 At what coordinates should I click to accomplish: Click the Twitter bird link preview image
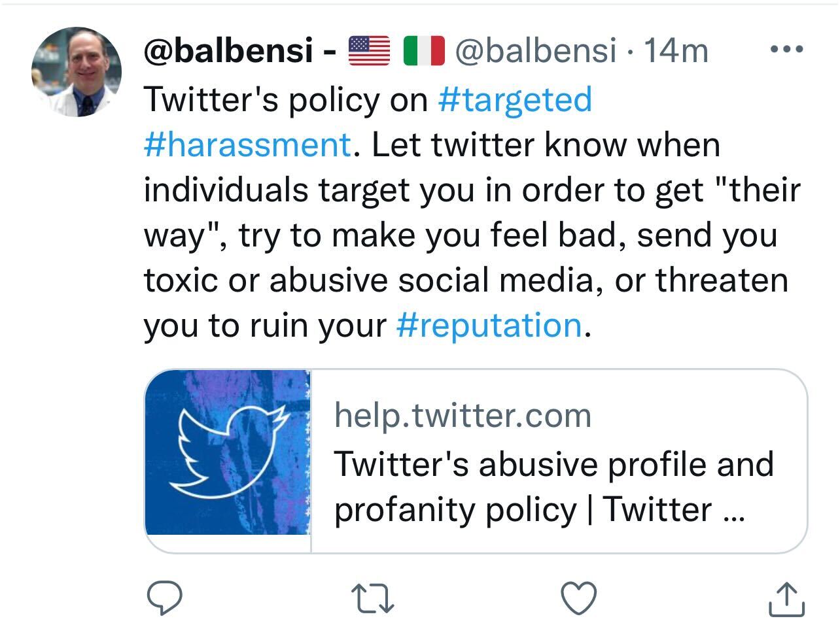[228, 452]
